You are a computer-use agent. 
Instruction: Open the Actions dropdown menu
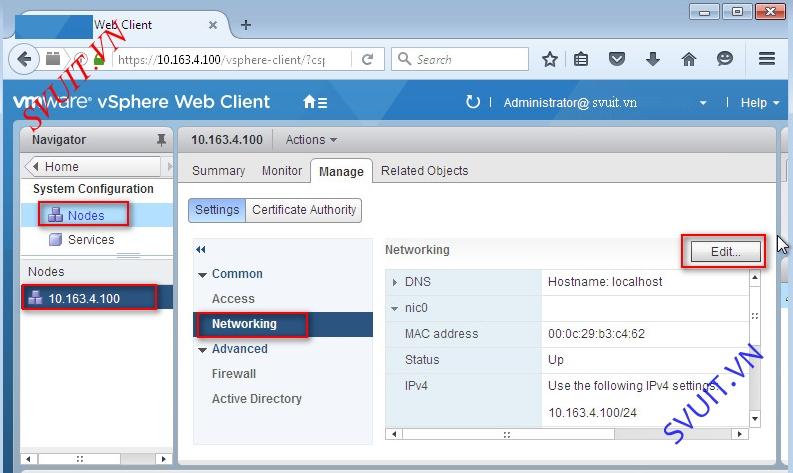coord(311,140)
